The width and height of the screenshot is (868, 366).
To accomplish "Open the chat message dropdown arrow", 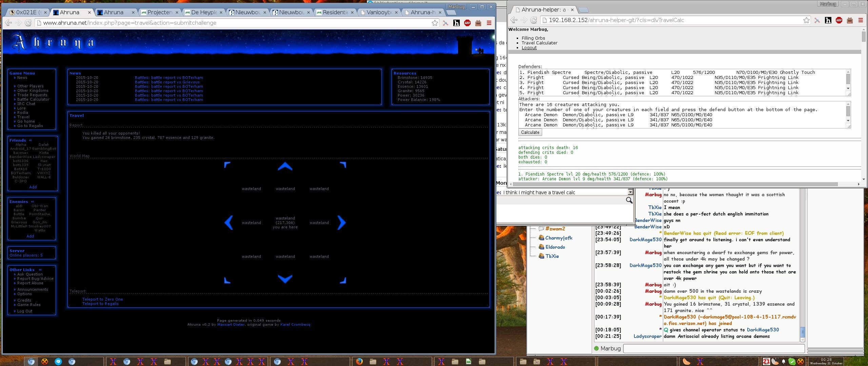I will pos(630,192).
